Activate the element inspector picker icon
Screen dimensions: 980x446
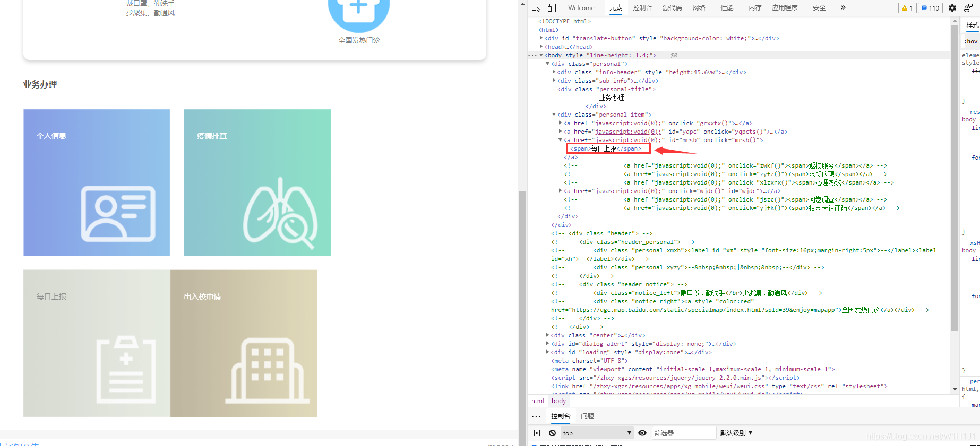536,8
